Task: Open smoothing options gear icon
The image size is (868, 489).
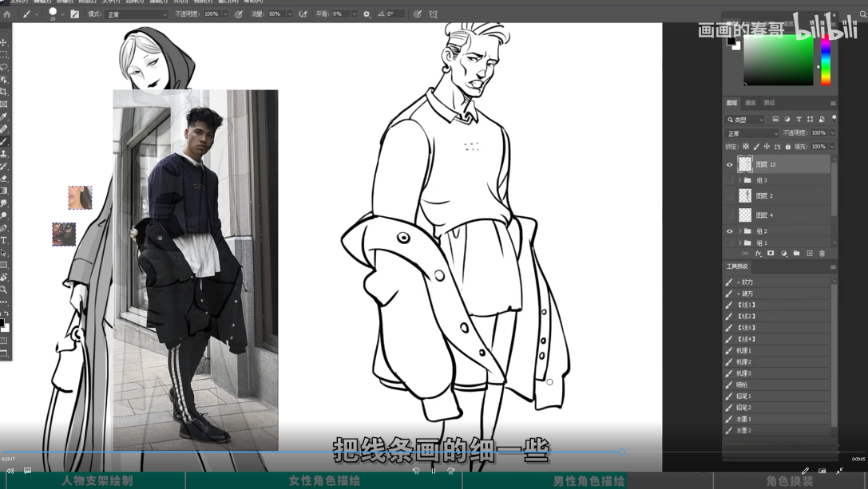Action: point(367,14)
